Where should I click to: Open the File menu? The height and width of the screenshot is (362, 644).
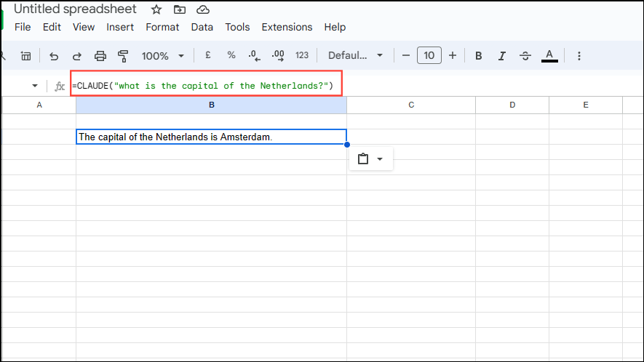[x=23, y=27]
